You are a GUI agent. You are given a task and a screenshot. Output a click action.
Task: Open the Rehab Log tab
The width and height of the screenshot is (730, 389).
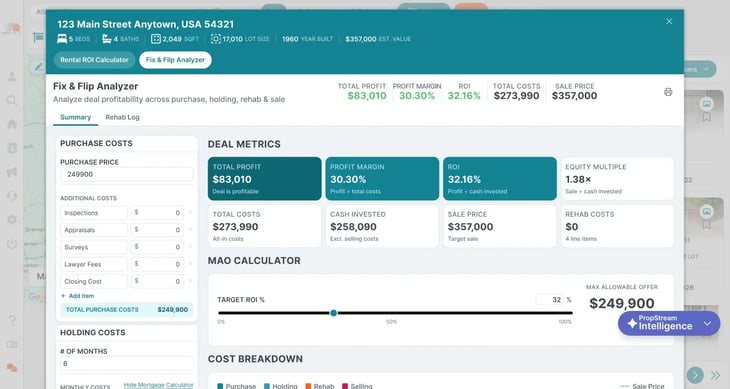point(122,117)
